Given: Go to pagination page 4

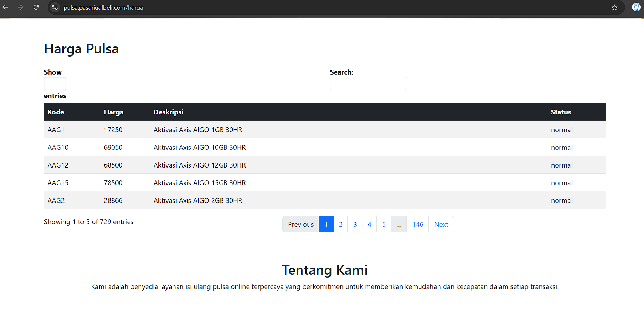Looking at the screenshot, I should 369,224.
